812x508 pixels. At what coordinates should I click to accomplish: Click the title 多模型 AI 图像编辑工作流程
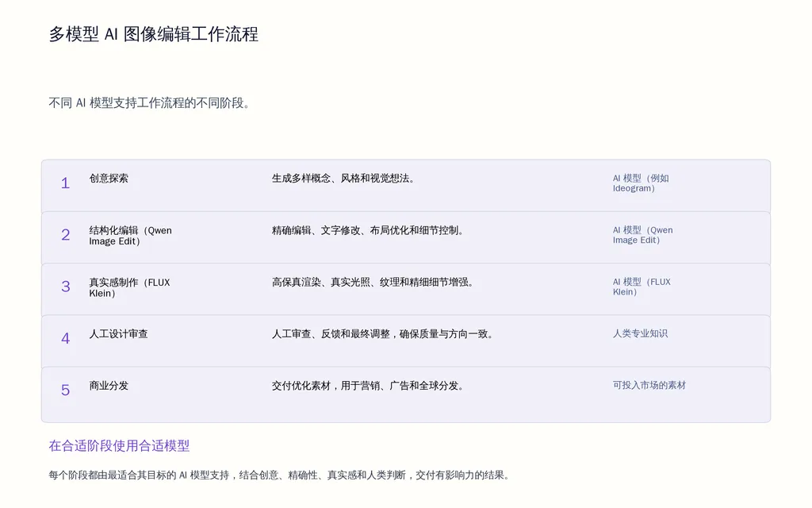(x=153, y=34)
